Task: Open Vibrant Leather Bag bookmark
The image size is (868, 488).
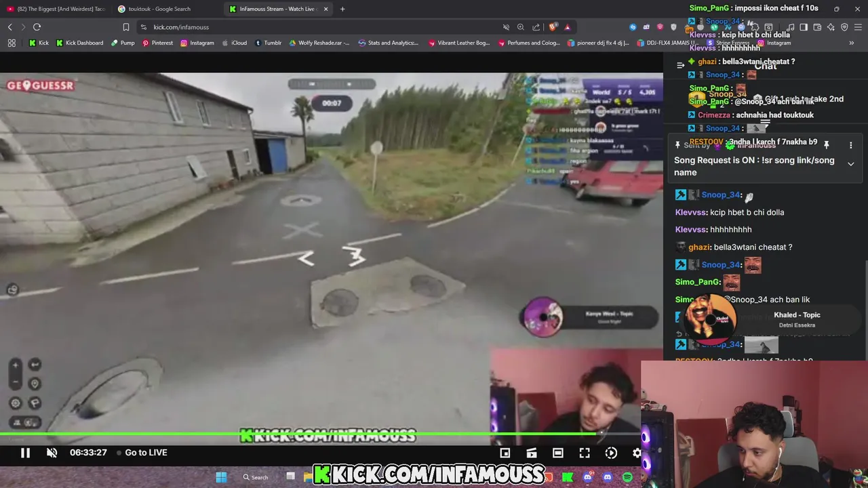Action: click(459, 43)
